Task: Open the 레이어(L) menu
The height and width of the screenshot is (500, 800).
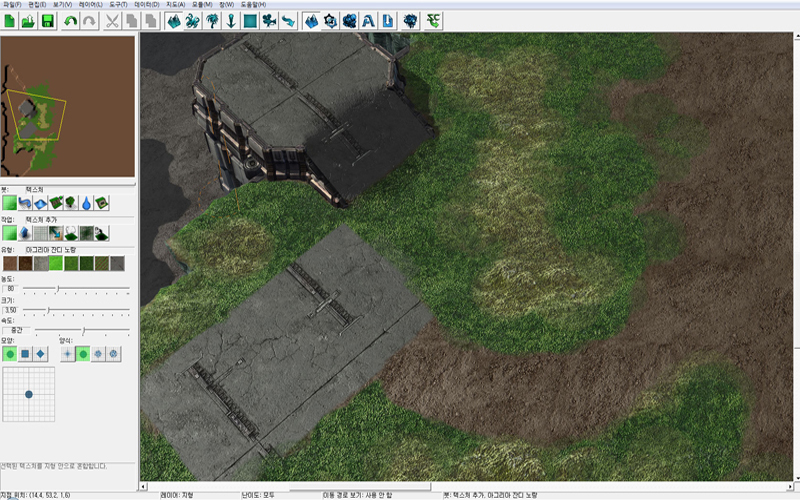Action: coord(90,4)
